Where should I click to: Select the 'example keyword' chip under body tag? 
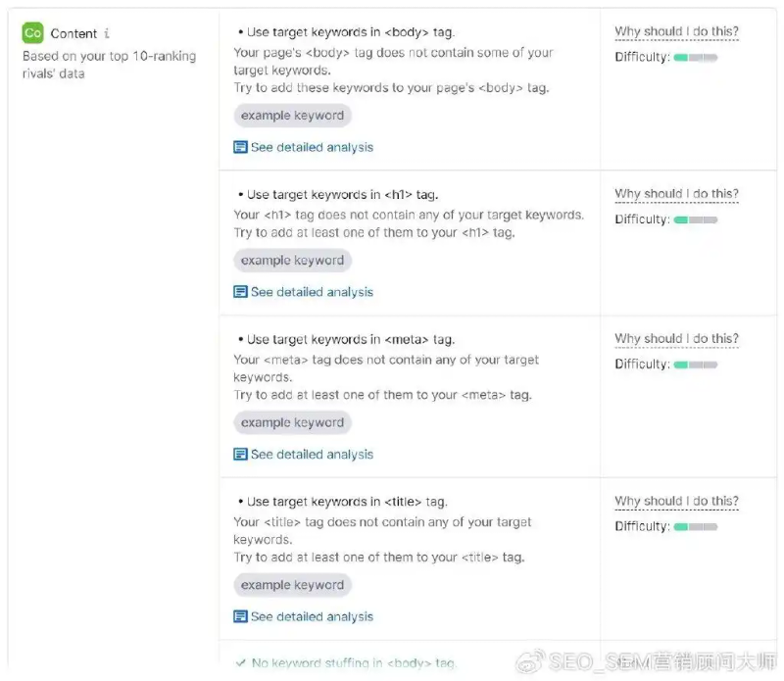(292, 116)
